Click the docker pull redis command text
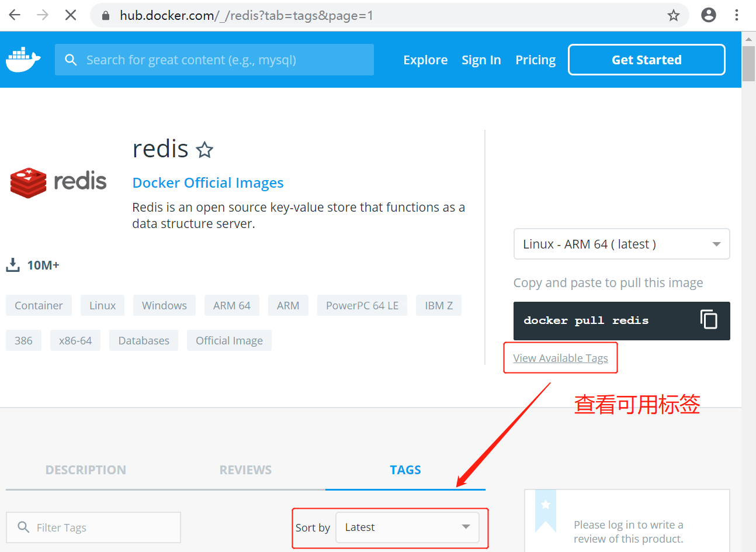Screen dimensions: 756x552 click(x=586, y=320)
